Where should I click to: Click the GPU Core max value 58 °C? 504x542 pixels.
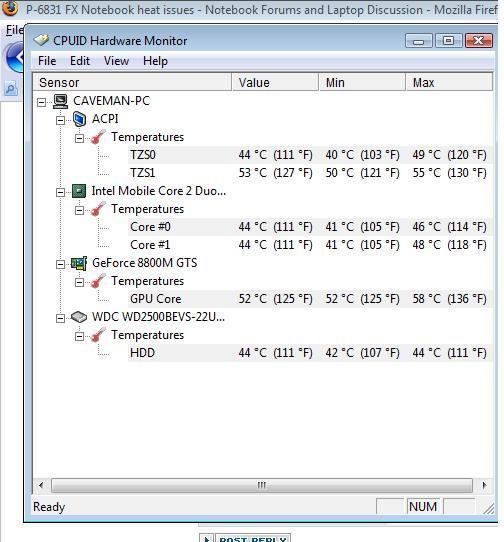[449, 299]
